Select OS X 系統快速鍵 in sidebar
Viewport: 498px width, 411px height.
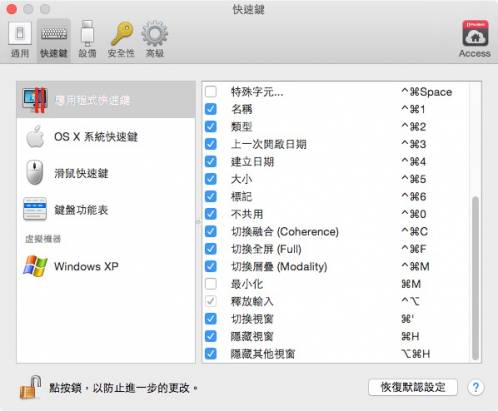pyautogui.click(x=106, y=137)
